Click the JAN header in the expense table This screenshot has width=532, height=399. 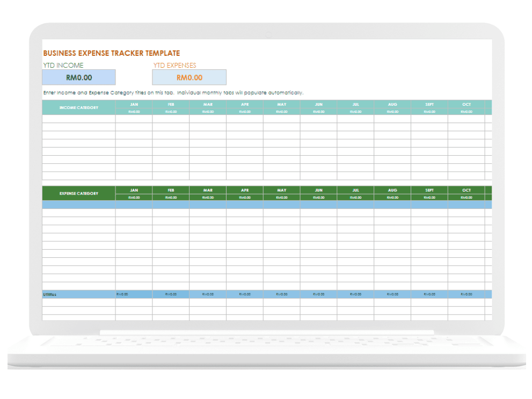click(134, 190)
